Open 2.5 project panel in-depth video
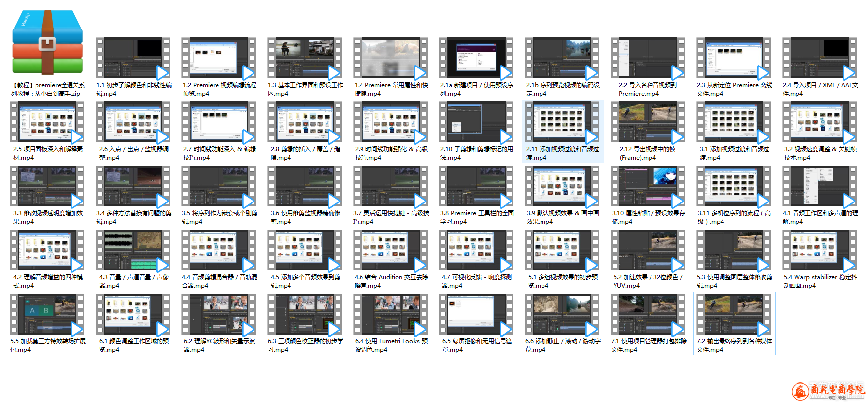 47,122
